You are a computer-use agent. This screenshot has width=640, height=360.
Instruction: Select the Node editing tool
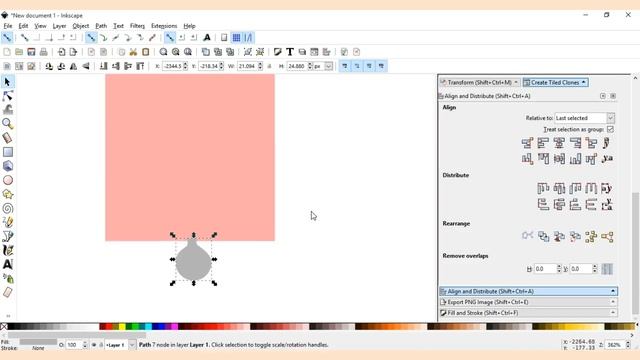(x=7, y=96)
